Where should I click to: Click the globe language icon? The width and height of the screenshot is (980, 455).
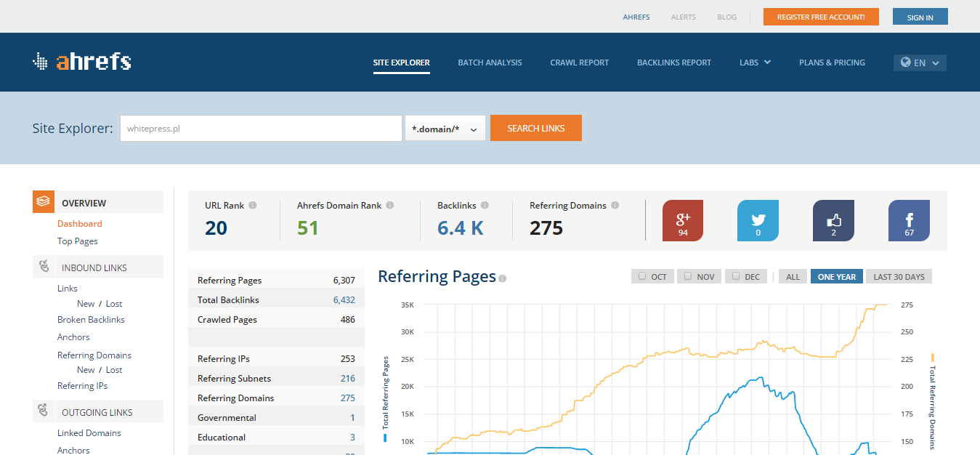905,63
